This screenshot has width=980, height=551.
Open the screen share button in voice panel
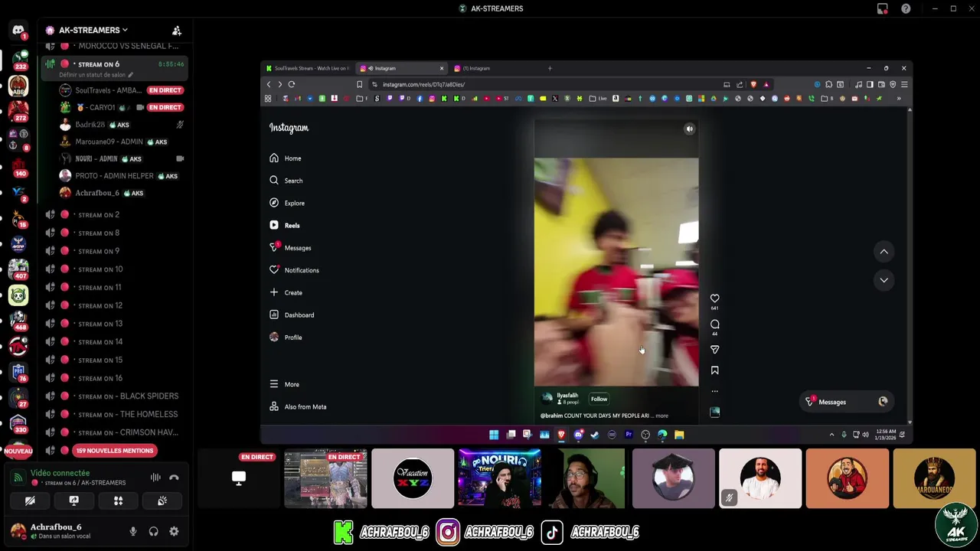tap(73, 500)
